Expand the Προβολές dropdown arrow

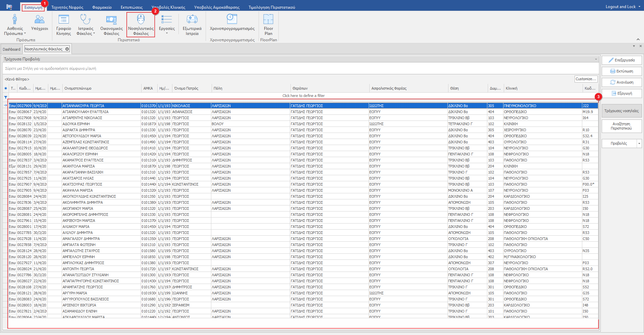coord(639,144)
